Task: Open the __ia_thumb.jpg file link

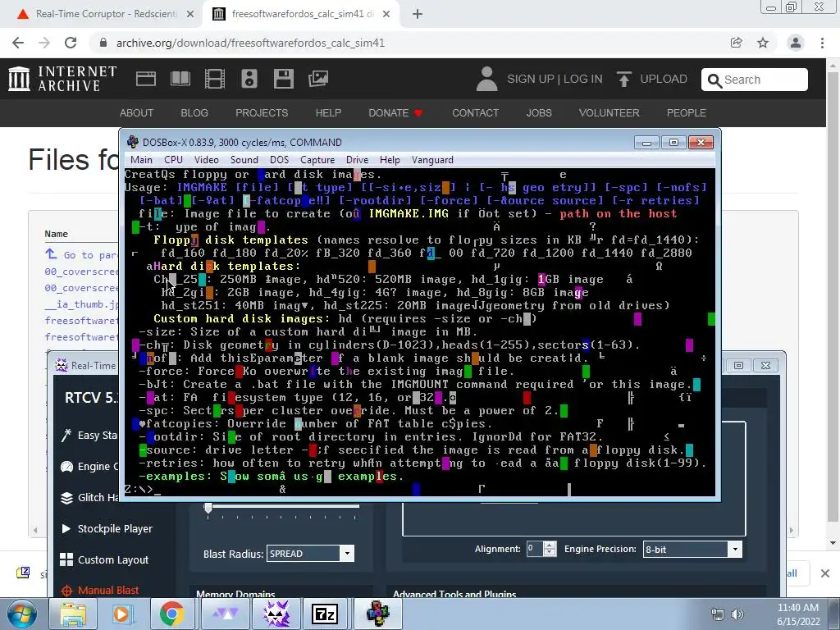Action: point(81,304)
